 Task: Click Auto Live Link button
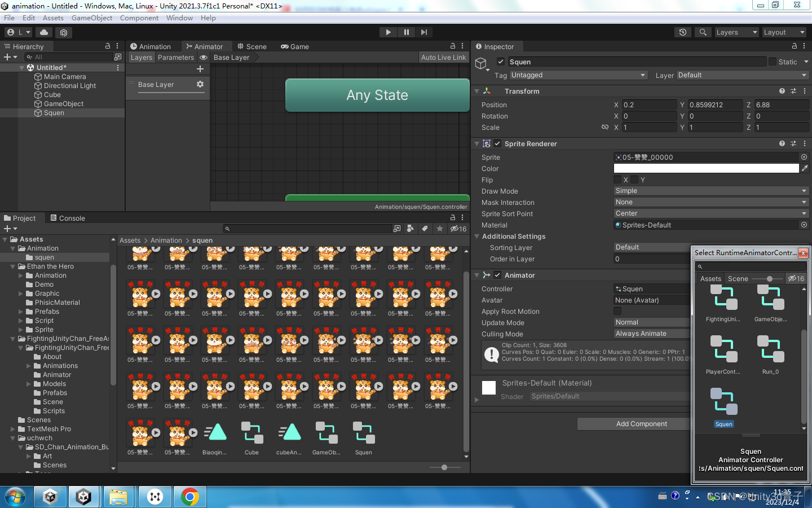point(443,57)
